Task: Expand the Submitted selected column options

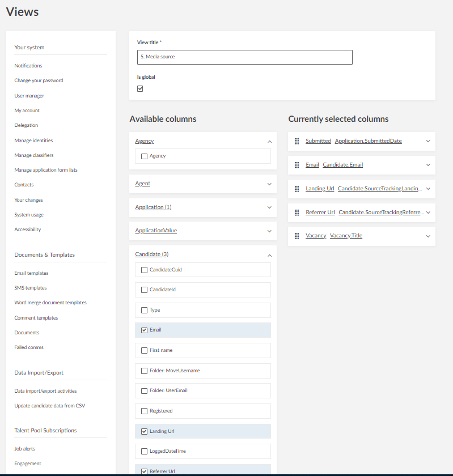Action: pyautogui.click(x=428, y=141)
